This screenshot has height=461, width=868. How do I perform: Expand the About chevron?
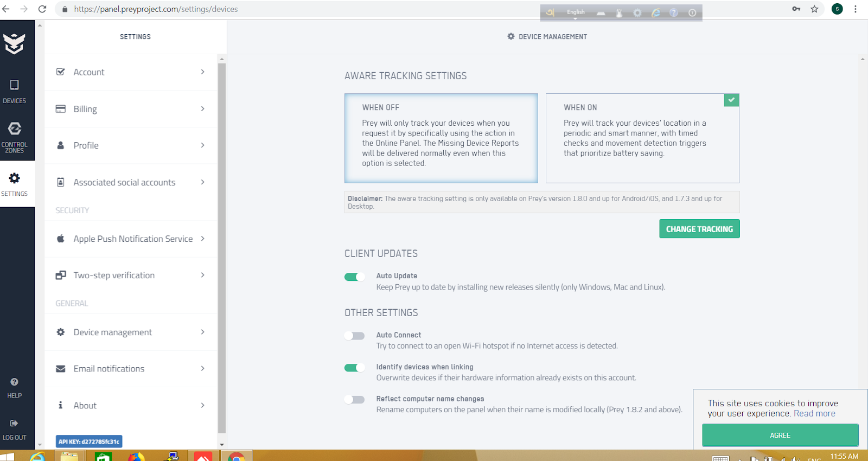point(202,405)
